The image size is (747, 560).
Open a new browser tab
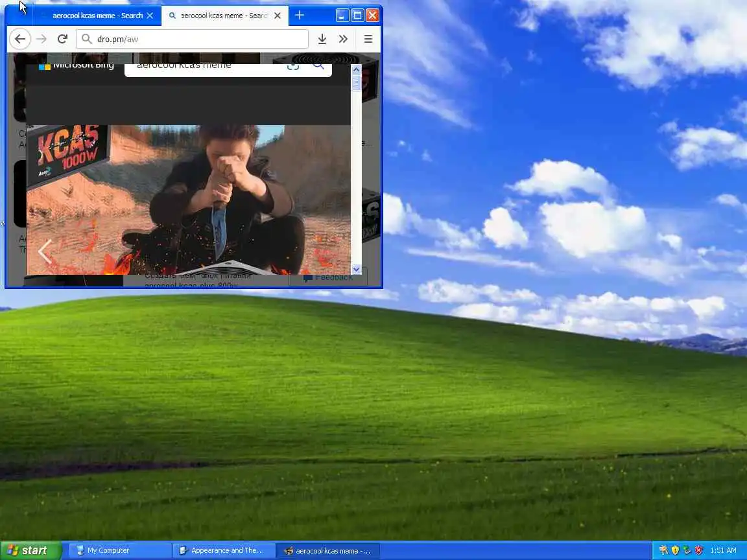pyautogui.click(x=299, y=16)
